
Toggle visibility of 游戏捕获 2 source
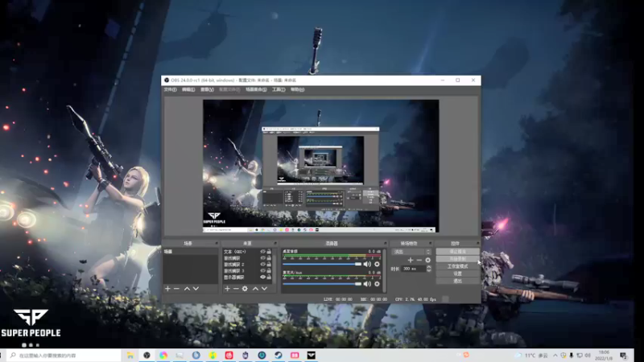point(263,265)
